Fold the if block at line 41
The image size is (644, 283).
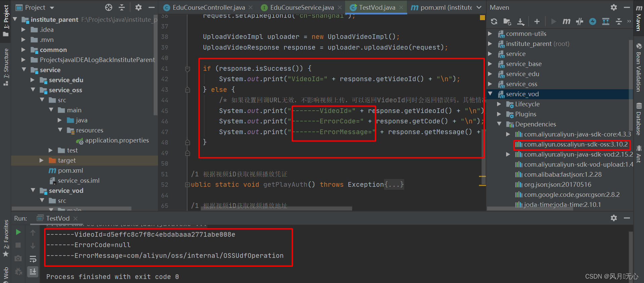click(x=187, y=69)
